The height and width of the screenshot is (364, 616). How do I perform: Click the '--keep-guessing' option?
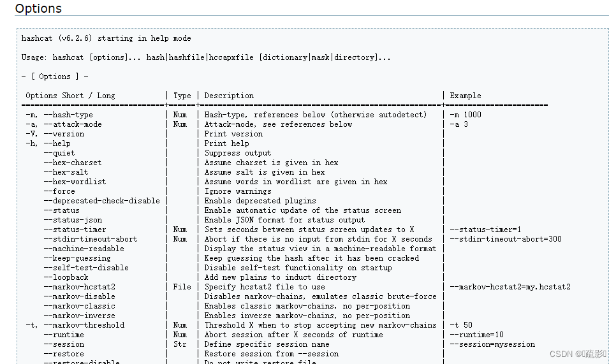pos(77,258)
